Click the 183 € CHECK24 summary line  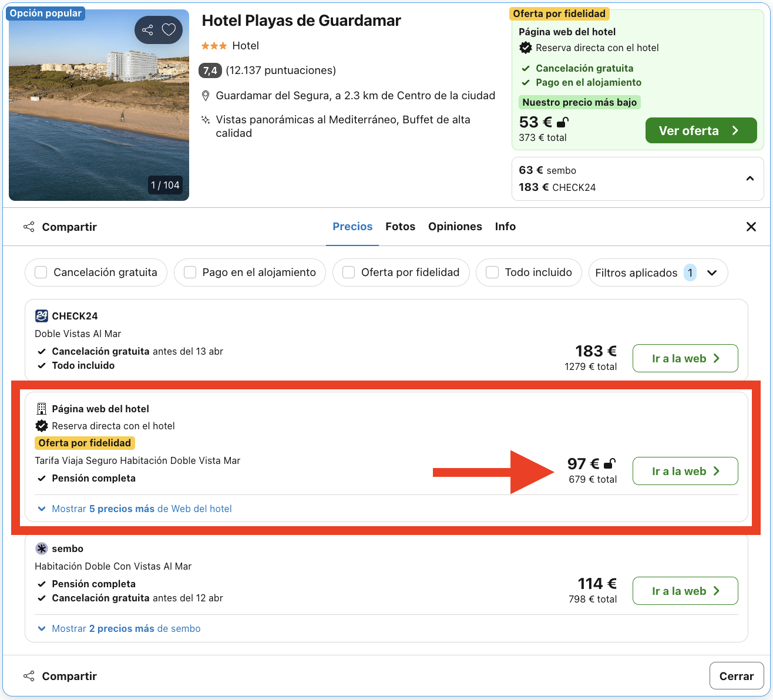click(557, 187)
